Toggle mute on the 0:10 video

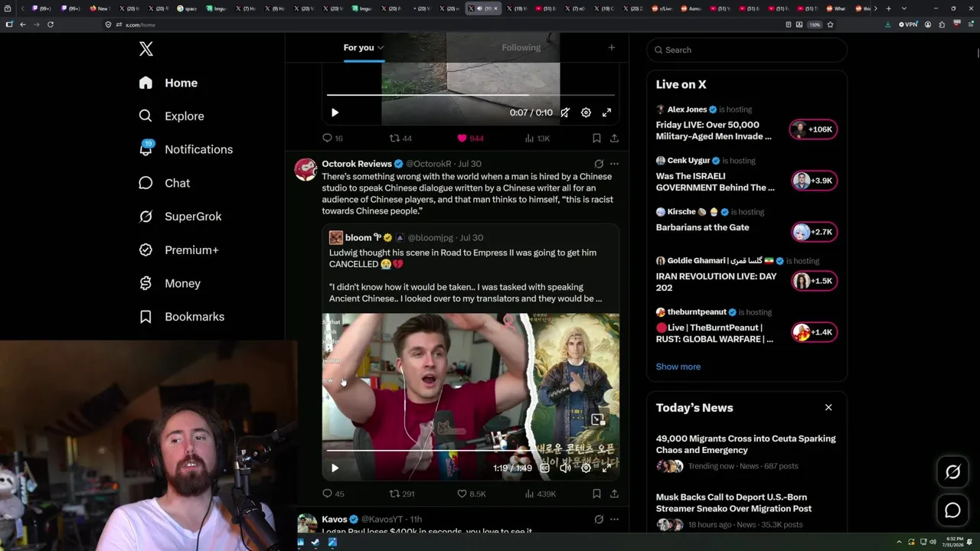565,112
